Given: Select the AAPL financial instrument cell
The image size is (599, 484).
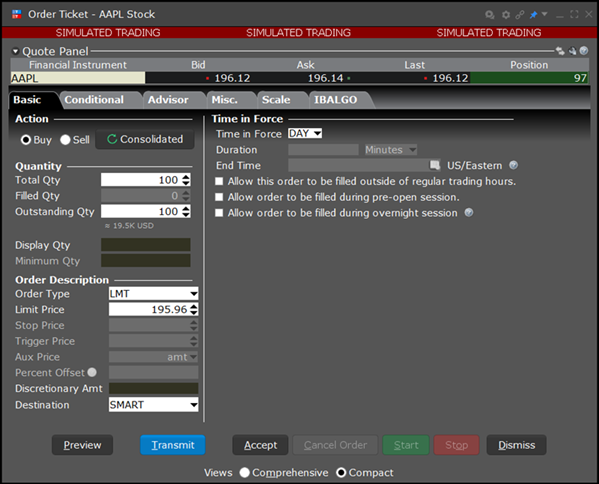Looking at the screenshot, I should point(78,78).
